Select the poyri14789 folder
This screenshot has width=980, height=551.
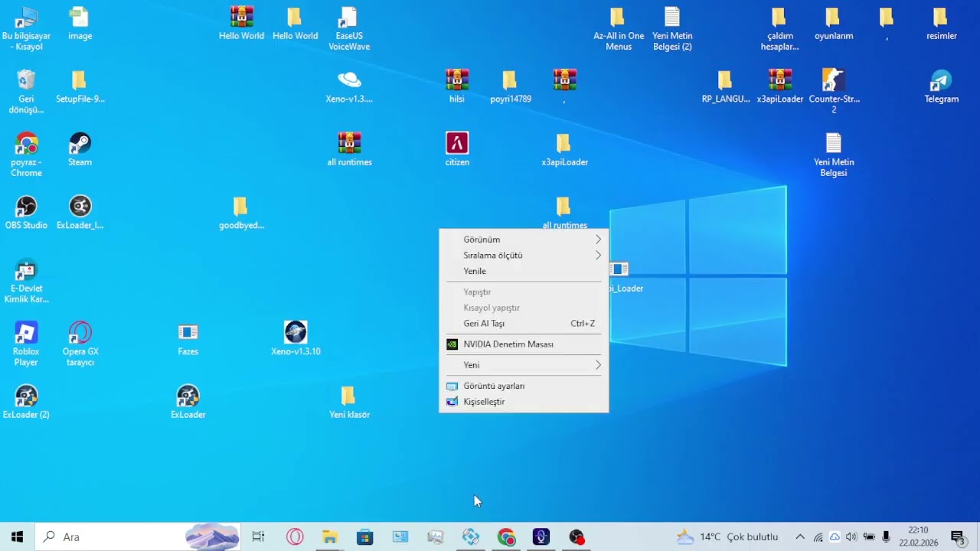(x=511, y=86)
